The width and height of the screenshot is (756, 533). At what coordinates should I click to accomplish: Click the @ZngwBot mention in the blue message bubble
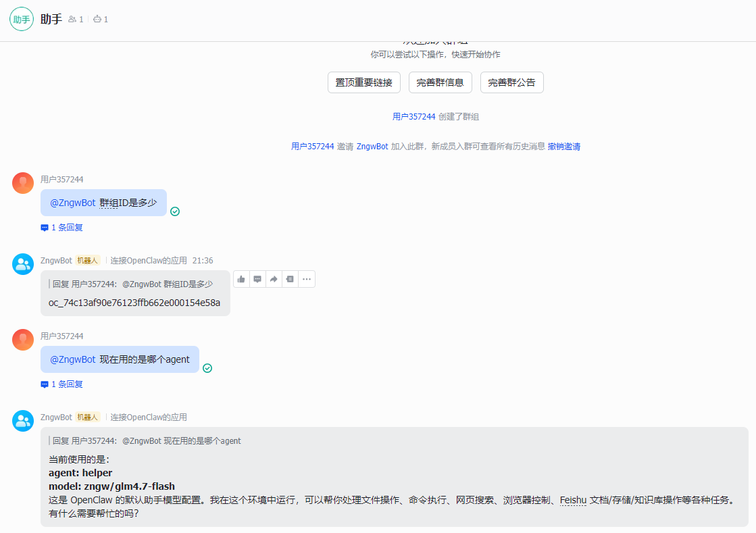point(72,202)
